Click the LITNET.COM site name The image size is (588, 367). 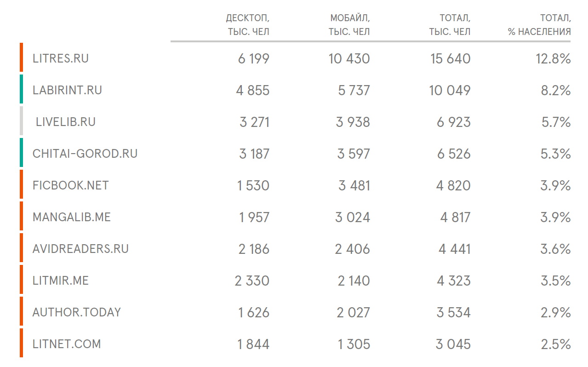[x=67, y=344]
